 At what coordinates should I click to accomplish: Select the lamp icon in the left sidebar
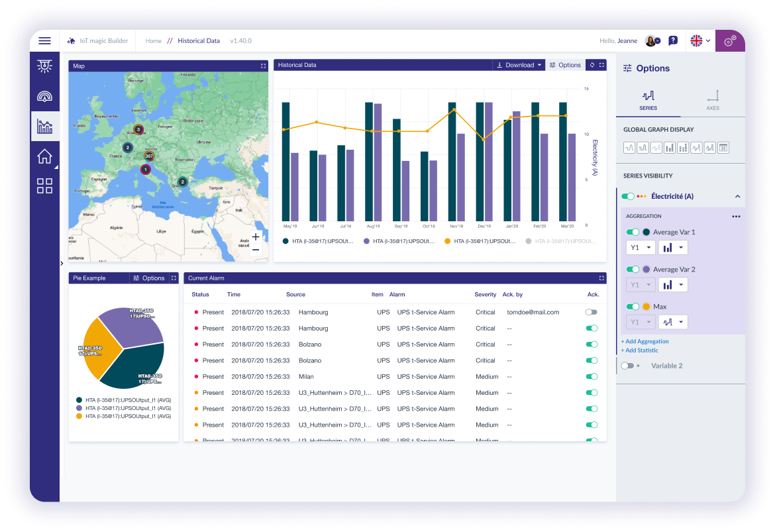point(44,66)
